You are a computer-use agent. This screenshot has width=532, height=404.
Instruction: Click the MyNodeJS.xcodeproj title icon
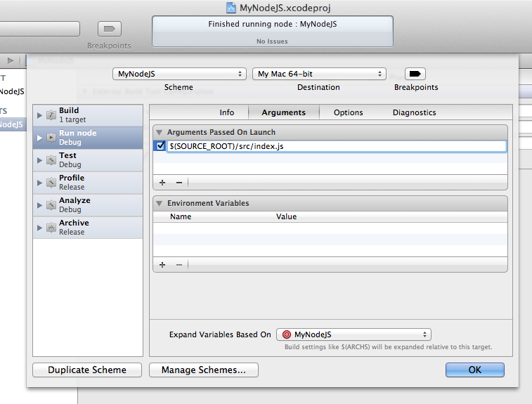pos(231,8)
